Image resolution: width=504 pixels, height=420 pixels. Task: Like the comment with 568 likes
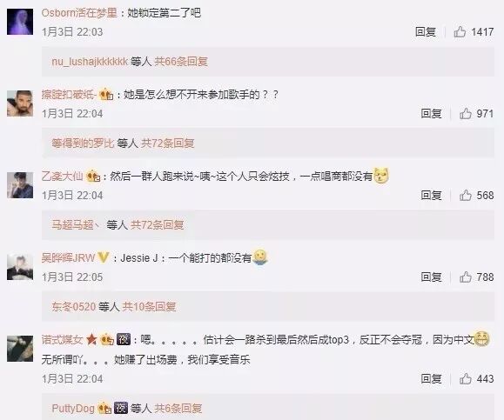coord(466,196)
